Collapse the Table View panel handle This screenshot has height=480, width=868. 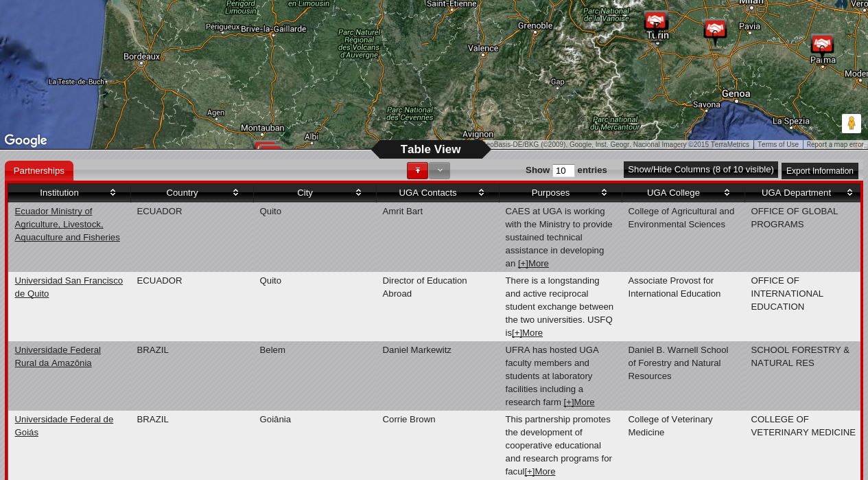tap(431, 150)
